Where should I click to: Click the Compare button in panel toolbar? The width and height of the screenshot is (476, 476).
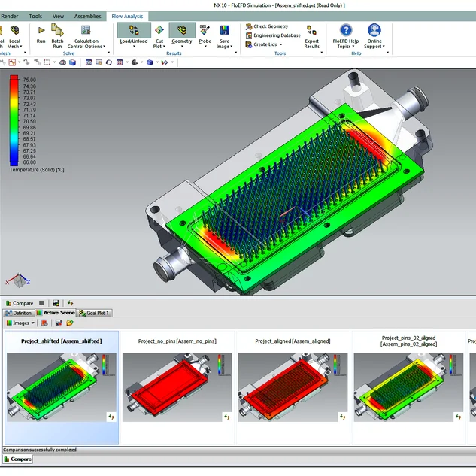(x=20, y=303)
